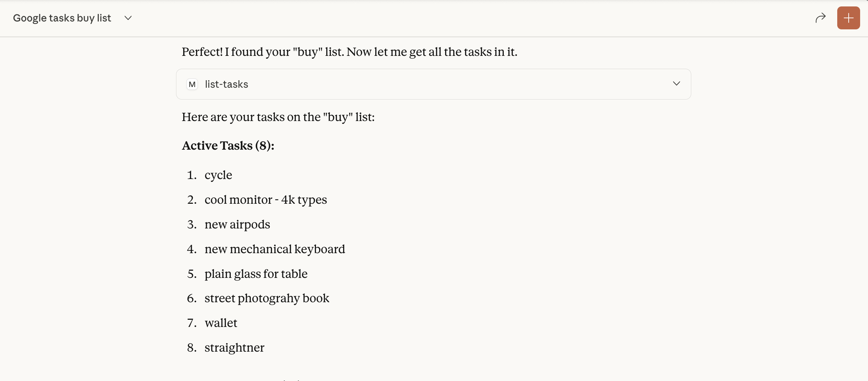868x381 pixels.
Task: Click the share arrow icon
Action: pyautogui.click(x=820, y=18)
